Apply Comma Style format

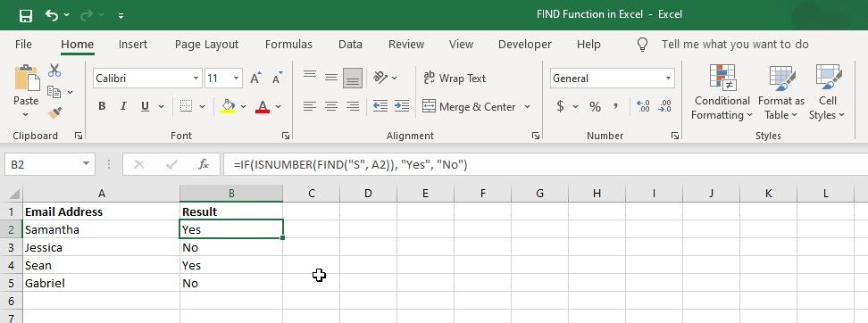(x=615, y=106)
